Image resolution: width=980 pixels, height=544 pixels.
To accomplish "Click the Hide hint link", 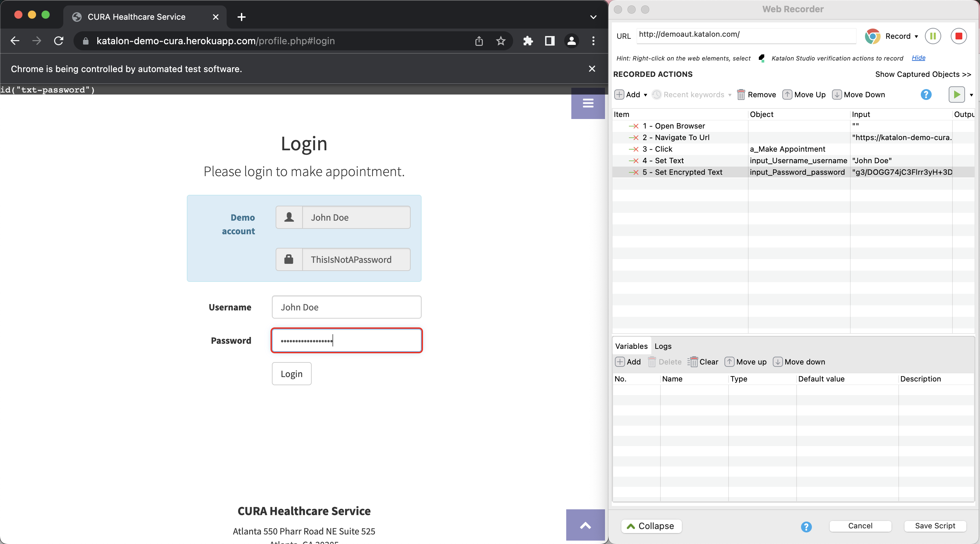I will click(x=918, y=58).
